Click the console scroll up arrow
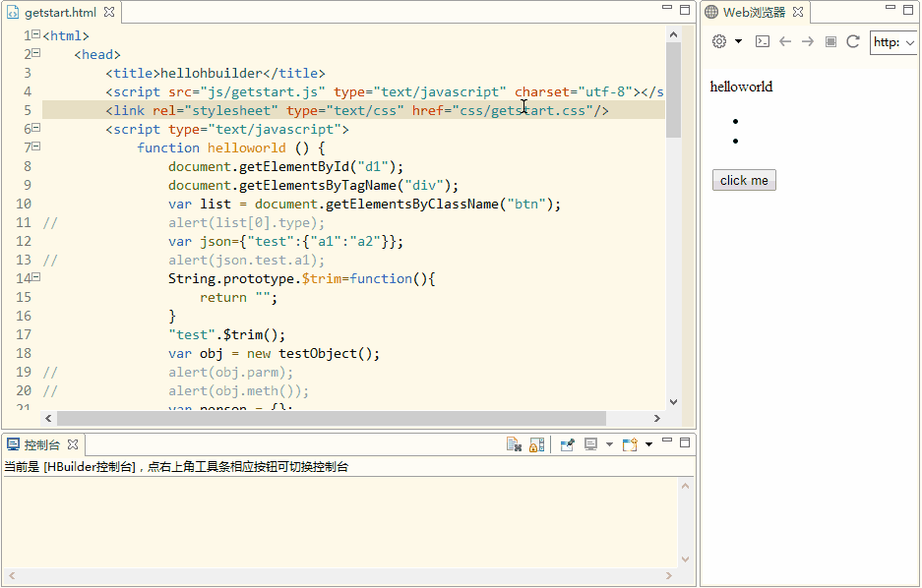 pos(685,486)
